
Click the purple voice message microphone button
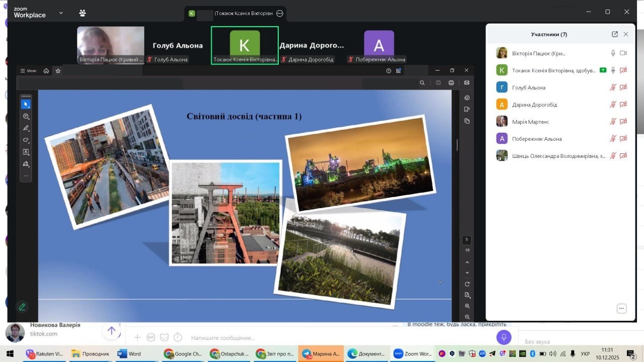504,337
